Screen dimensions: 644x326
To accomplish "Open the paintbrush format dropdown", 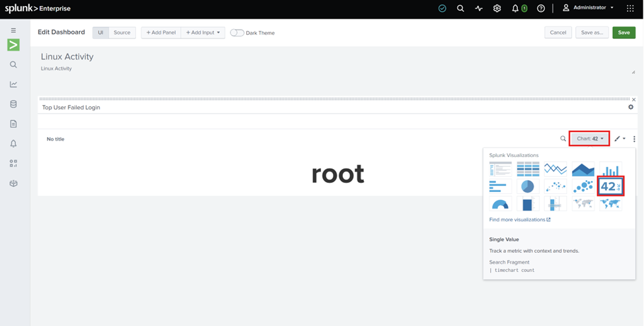I will (x=620, y=139).
